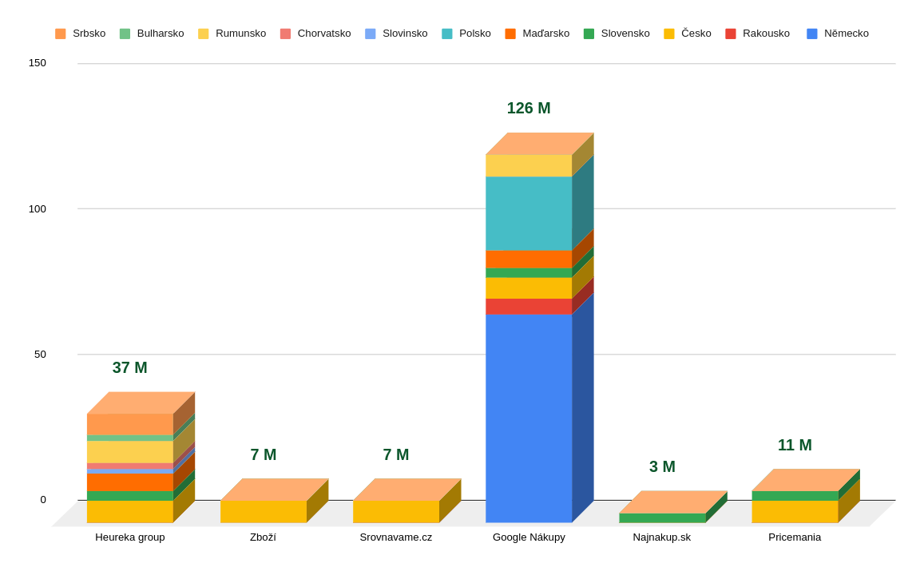Click the Polsko legend color swatch

(x=447, y=34)
